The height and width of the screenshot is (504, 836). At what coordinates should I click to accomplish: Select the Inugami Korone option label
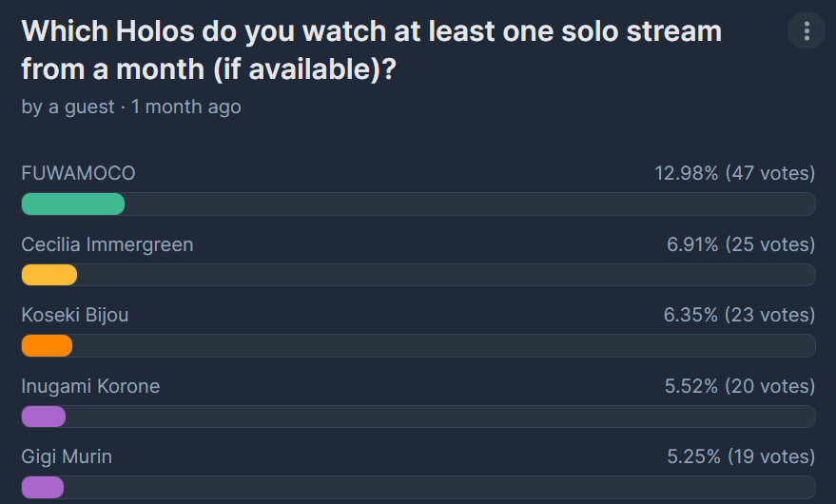pyautogui.click(x=90, y=386)
